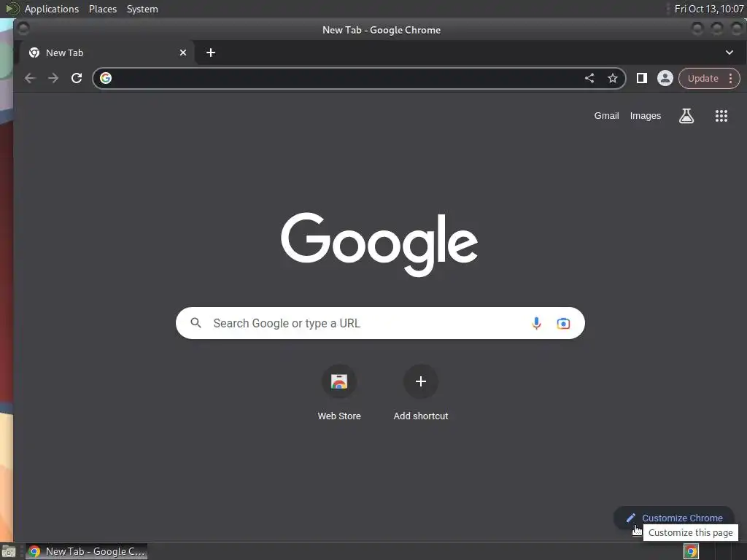Screen dimensions: 747x560
Task: Open a new tab with plus
Action: click(x=211, y=52)
